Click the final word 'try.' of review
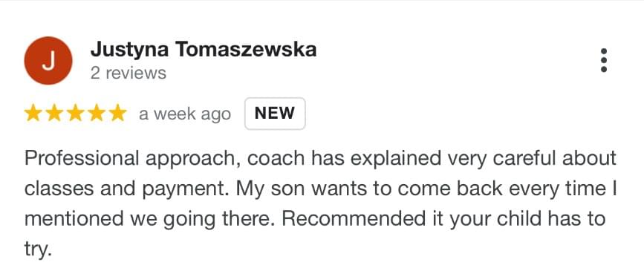 point(38,249)
